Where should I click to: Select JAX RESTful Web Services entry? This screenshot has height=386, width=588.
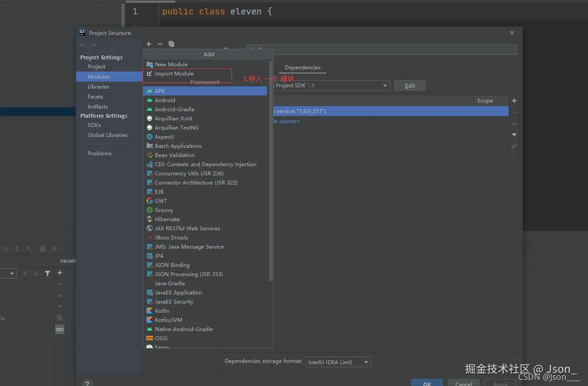click(205, 228)
